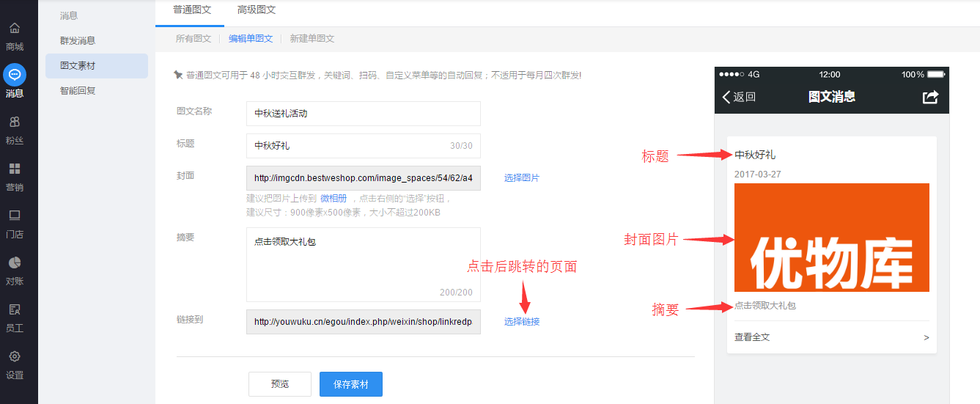Open the 门店 store icon

(x=15, y=216)
